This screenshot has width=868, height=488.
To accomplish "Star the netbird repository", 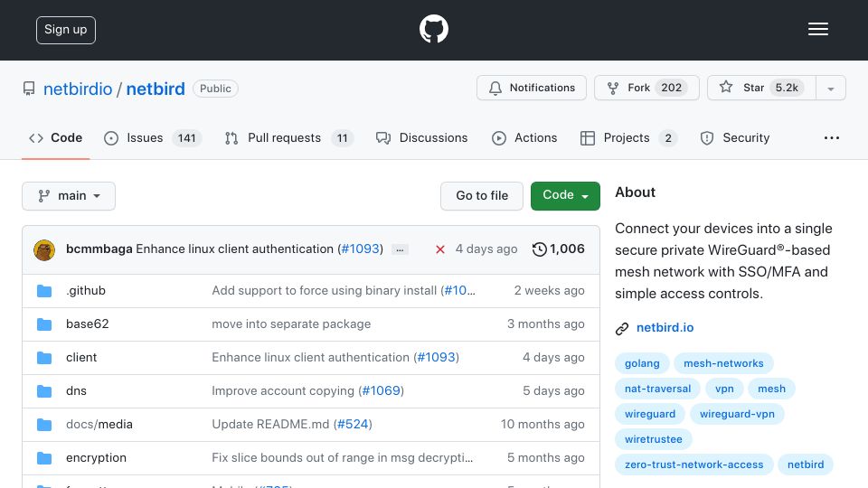I will click(x=761, y=88).
